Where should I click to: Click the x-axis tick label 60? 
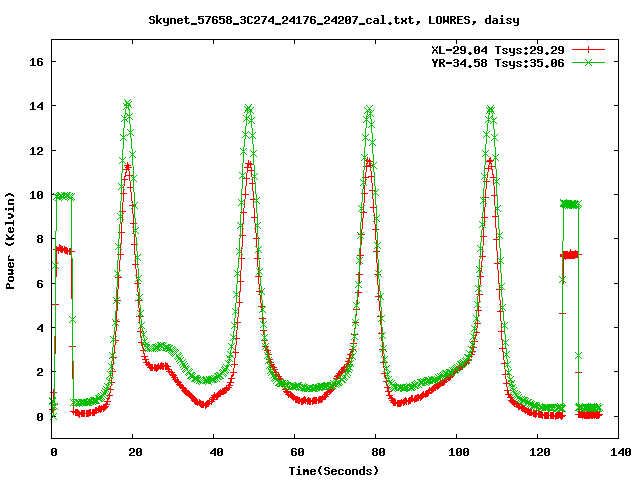pyautogui.click(x=297, y=452)
